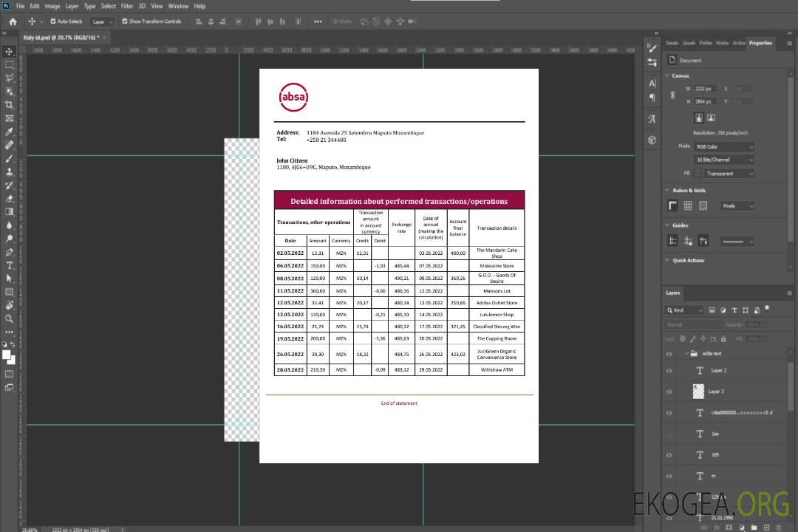798x532 pixels.
Task: Open the 16 Bits/Channel dropdown
Action: [x=723, y=160]
